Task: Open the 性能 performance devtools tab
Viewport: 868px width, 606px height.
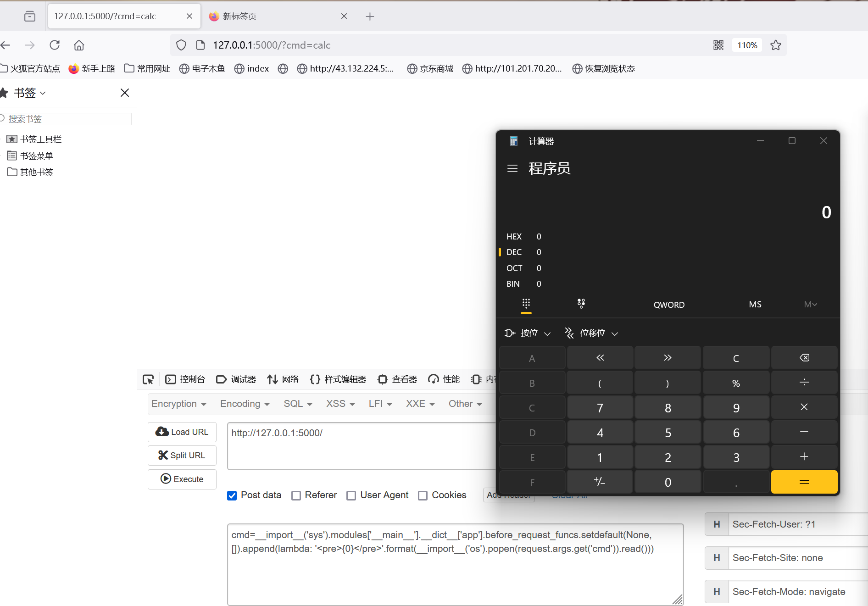Action: (444, 379)
